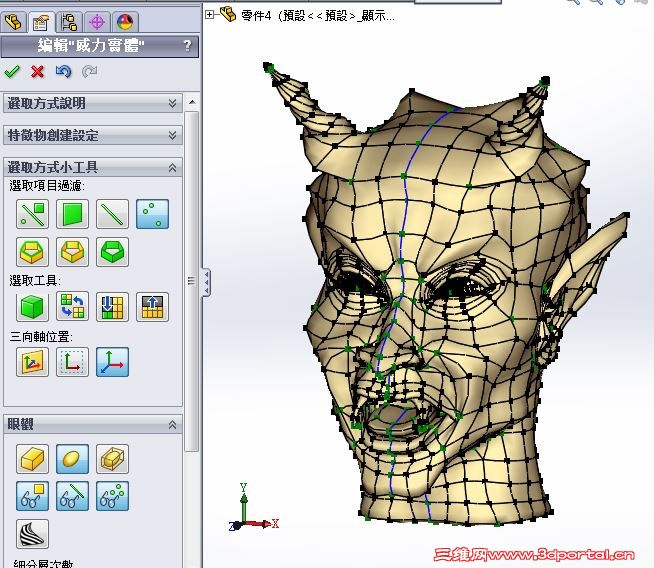
Task: Open the ConfigurationManager tab
Action: coord(69,22)
